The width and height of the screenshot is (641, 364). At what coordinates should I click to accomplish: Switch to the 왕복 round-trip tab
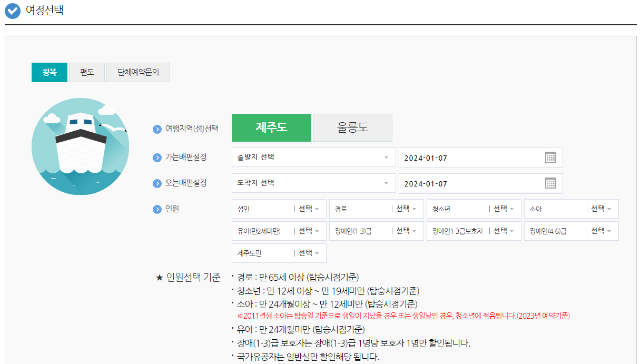tap(49, 72)
